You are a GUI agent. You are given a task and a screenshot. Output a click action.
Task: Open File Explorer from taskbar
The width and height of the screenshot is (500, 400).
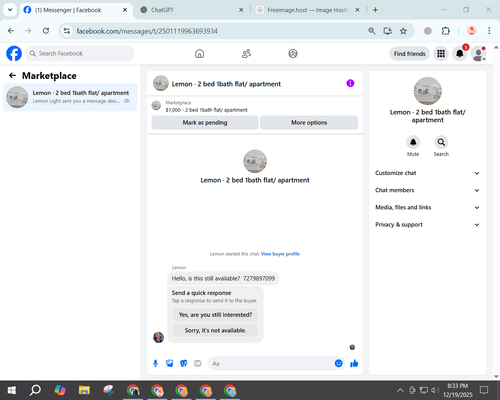tap(84, 390)
